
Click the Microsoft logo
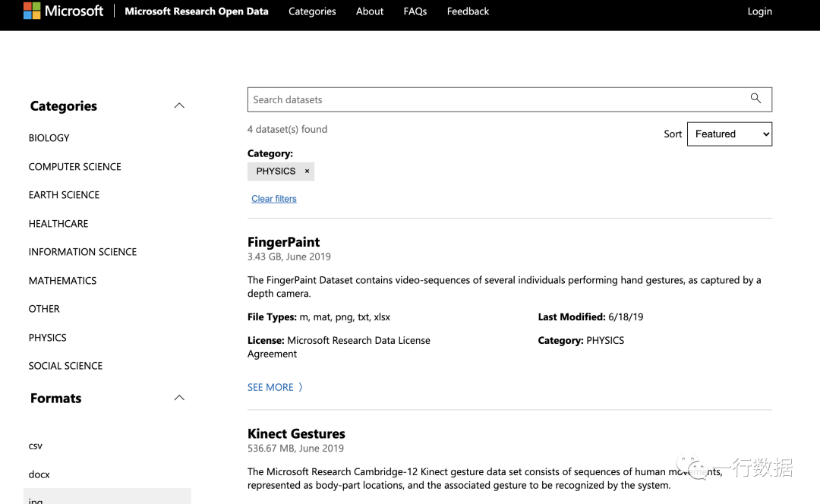[63, 11]
